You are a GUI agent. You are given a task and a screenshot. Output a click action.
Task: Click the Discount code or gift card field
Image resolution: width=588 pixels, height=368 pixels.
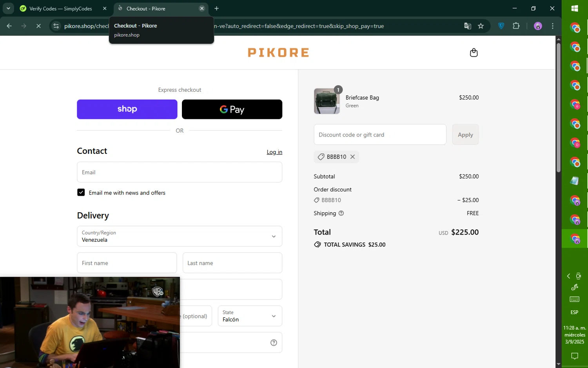380,135
